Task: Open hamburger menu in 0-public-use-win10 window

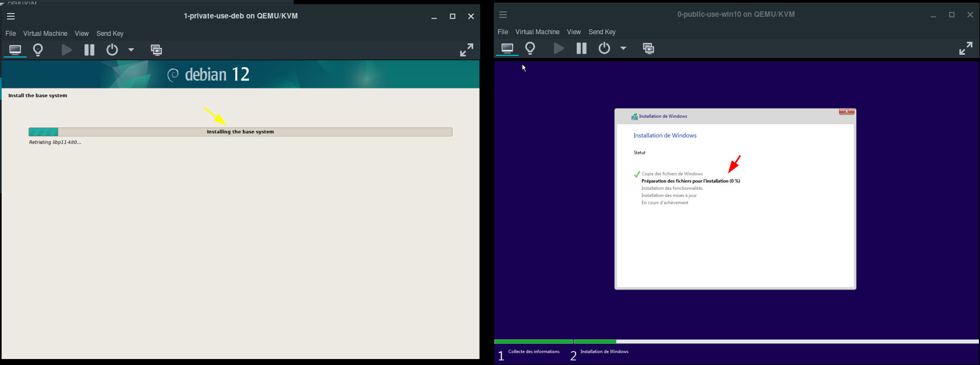Action: [503, 15]
